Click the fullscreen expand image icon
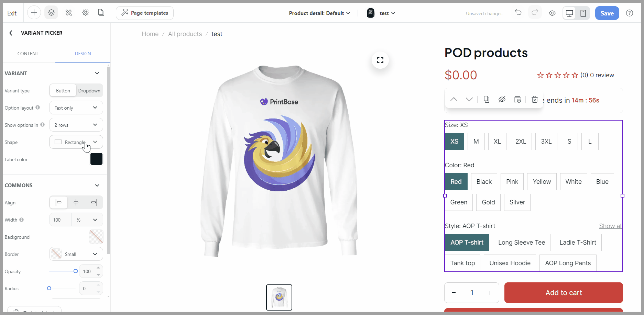The height and width of the screenshot is (315, 644). 380,60
